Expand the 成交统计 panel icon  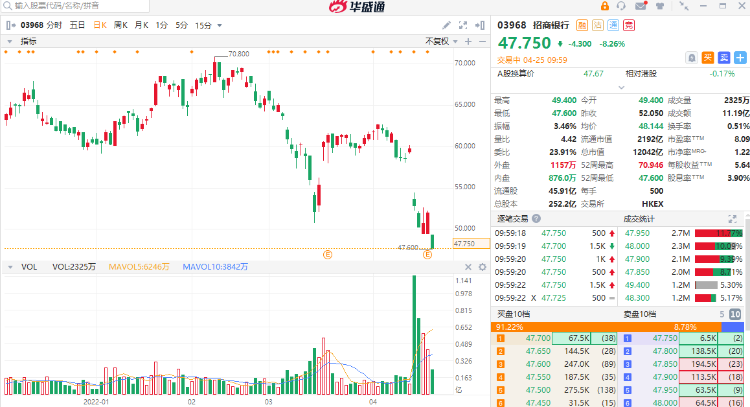(x=732, y=219)
